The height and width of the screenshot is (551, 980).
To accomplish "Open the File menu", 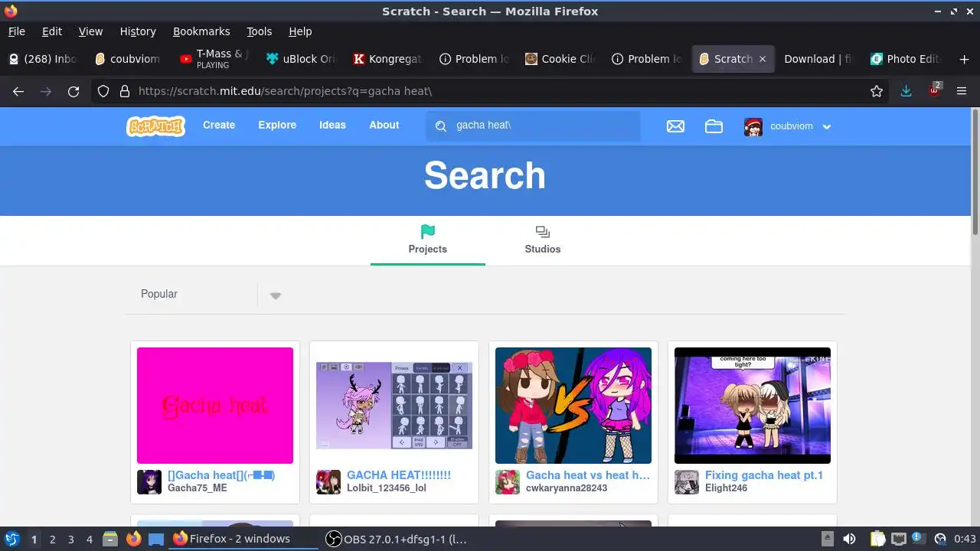I will click(16, 31).
